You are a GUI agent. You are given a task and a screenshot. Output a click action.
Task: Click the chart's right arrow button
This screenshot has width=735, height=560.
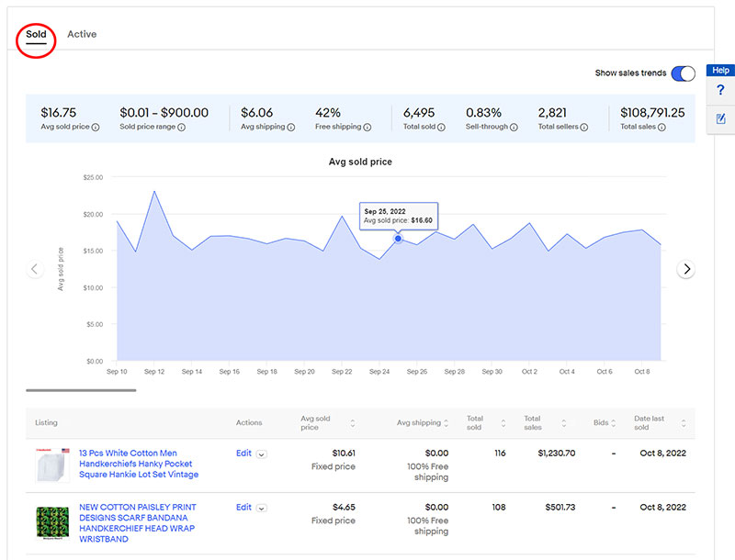click(686, 269)
